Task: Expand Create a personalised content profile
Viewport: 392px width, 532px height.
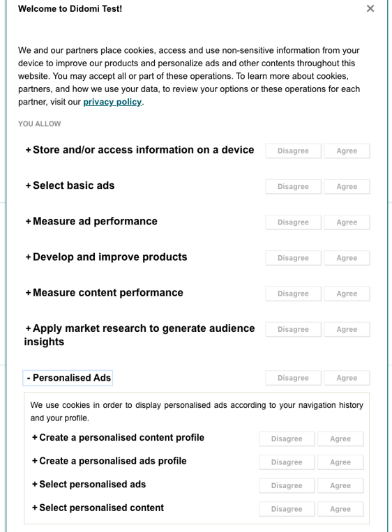Action: click(x=119, y=438)
